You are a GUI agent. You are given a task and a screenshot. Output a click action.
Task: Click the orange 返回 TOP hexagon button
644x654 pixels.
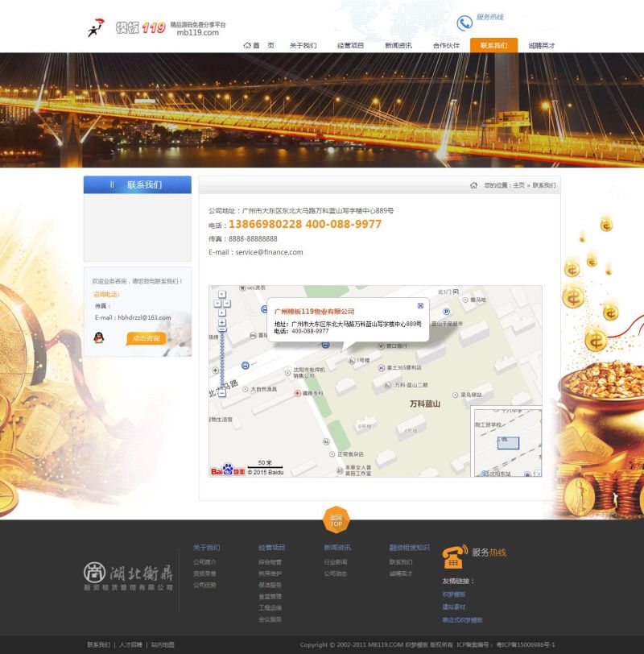click(x=336, y=520)
